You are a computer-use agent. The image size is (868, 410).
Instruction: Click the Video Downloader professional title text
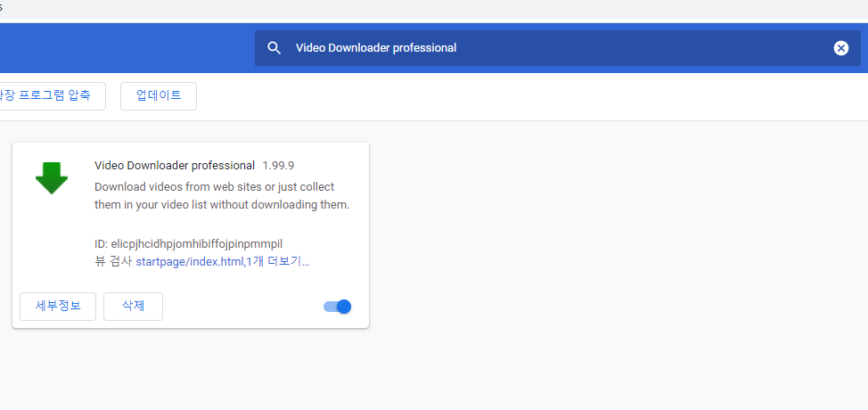coord(175,166)
